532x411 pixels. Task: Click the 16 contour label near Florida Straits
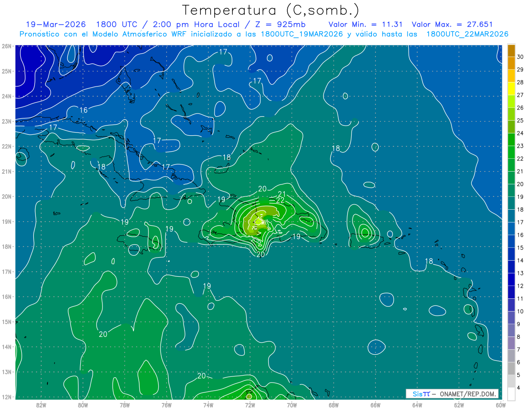tap(83, 110)
